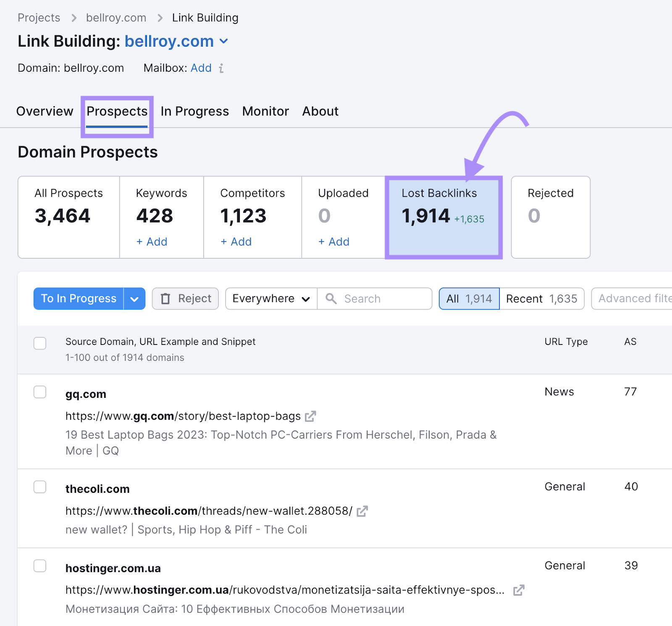The height and width of the screenshot is (626, 672).
Task: Click the 1-100 out of 1914 domains text
Action: [125, 358]
